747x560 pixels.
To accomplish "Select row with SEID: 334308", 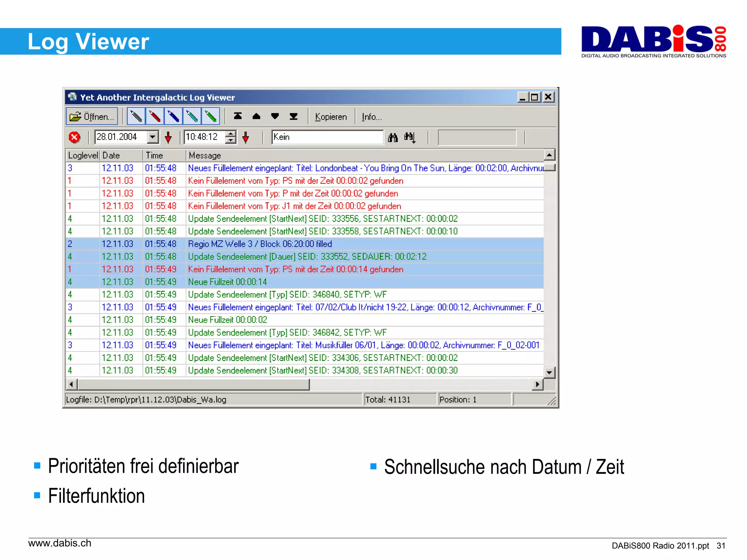I will coord(305,370).
